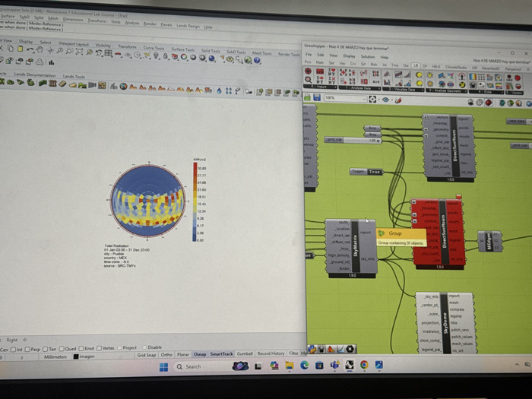Click the SkyDome component on canvas
The width and height of the screenshot is (532, 399).
(444, 323)
